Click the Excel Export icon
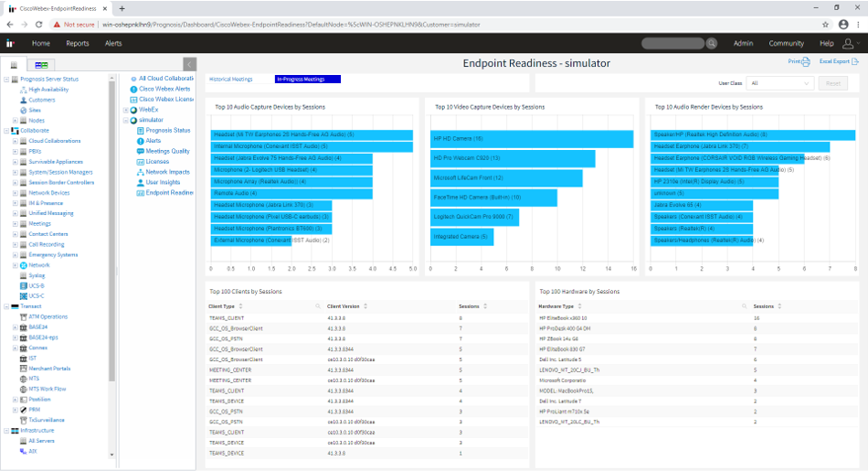868x471 pixels. point(853,62)
